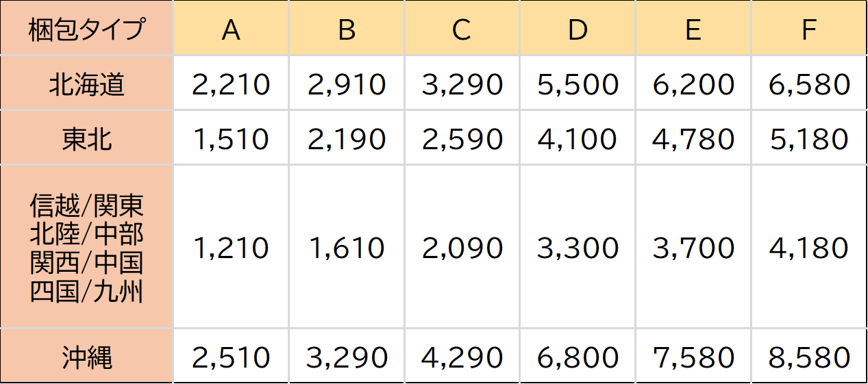Select column header D
The width and height of the screenshot is (868, 384).
point(578,29)
